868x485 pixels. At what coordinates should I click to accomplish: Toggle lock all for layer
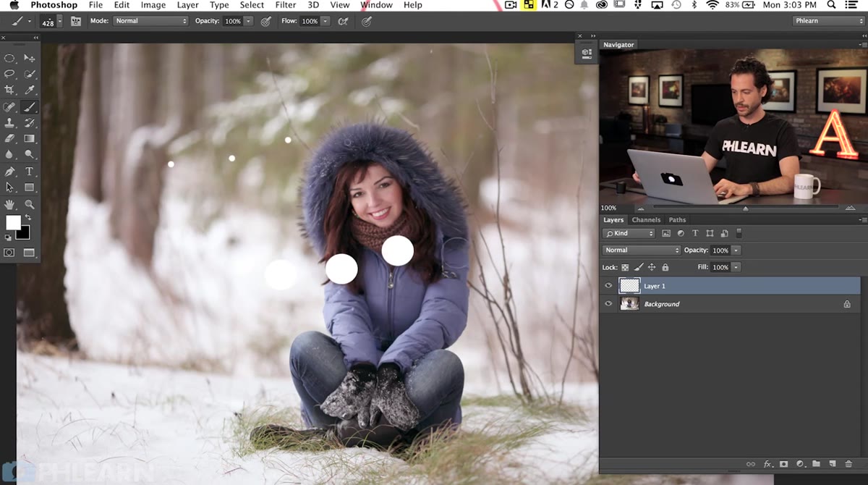(665, 267)
